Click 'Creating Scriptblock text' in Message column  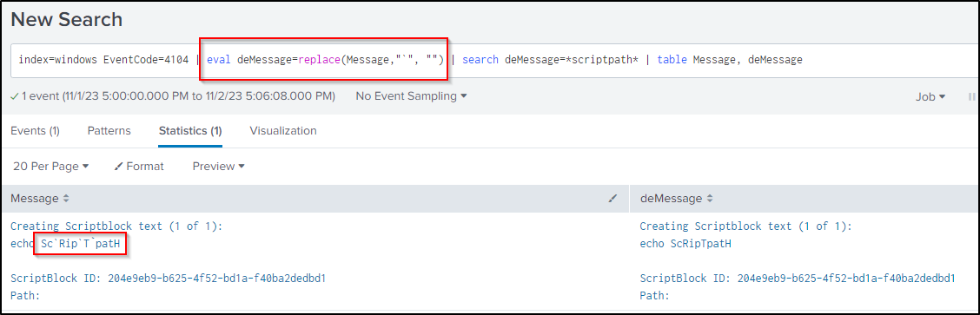(116, 226)
